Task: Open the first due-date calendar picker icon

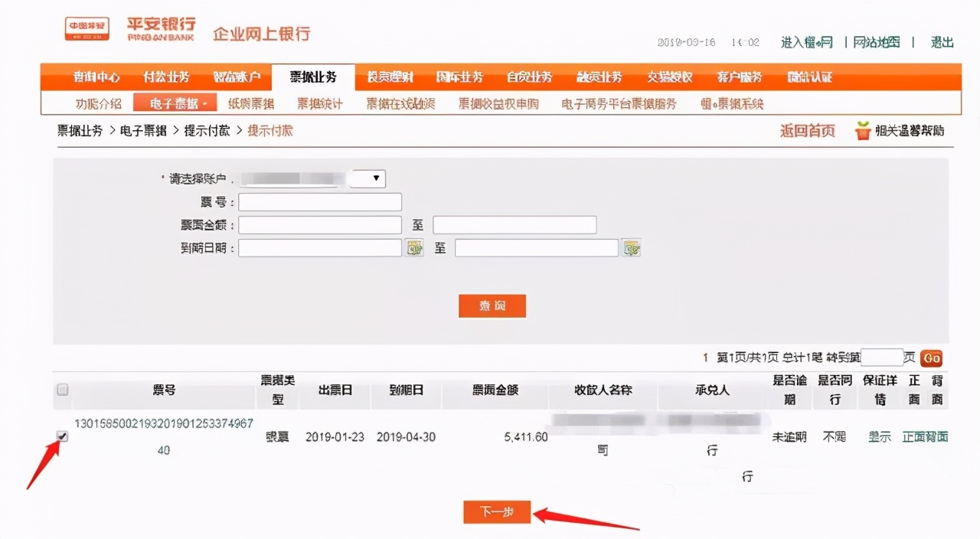Action: coord(414,247)
